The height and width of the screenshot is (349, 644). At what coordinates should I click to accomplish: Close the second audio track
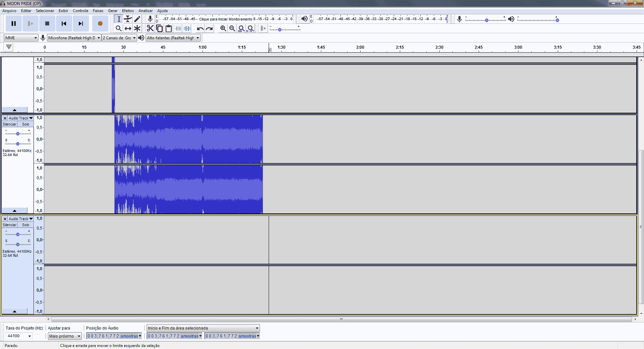[5, 118]
